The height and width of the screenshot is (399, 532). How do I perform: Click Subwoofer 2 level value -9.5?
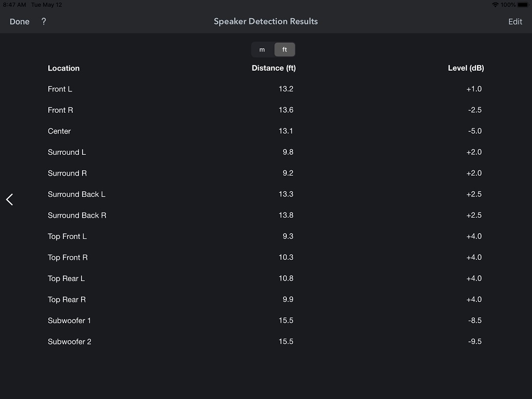tap(474, 341)
